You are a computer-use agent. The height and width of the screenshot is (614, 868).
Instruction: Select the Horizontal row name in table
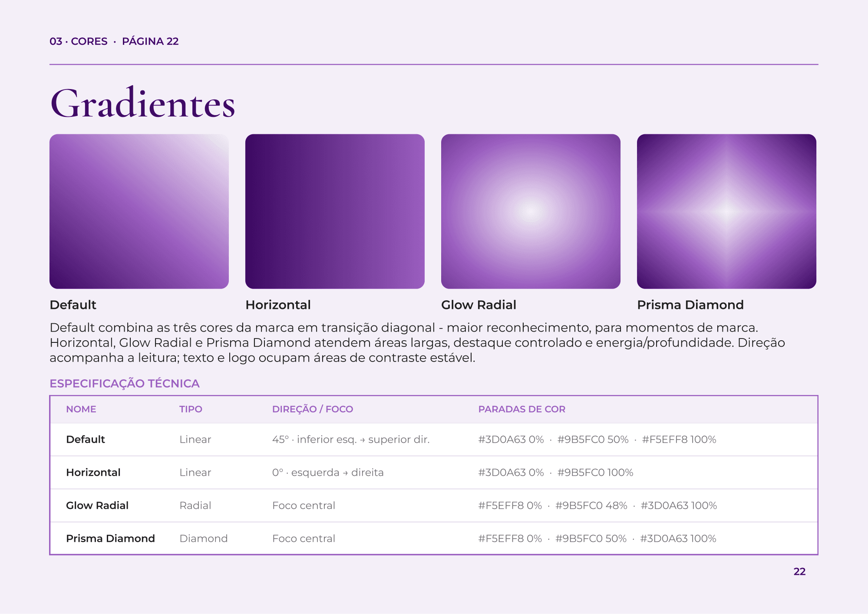point(93,472)
